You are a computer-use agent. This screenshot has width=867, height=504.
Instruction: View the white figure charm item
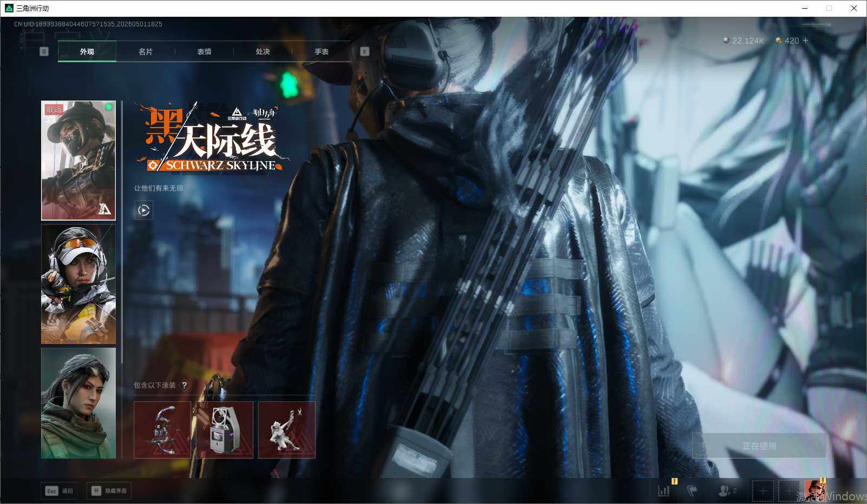click(x=287, y=430)
